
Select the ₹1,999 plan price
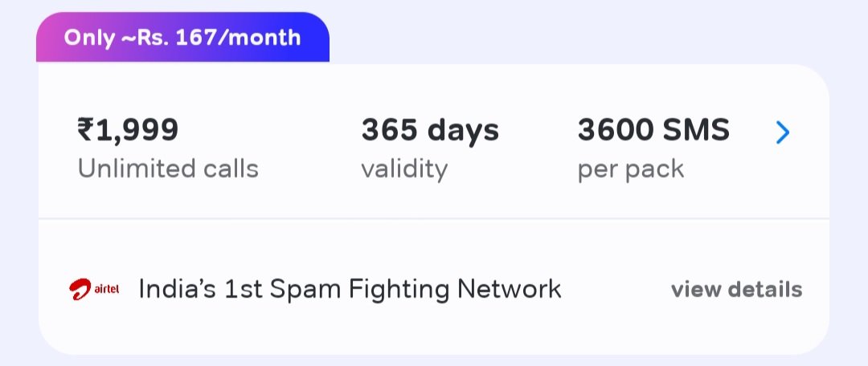click(128, 129)
